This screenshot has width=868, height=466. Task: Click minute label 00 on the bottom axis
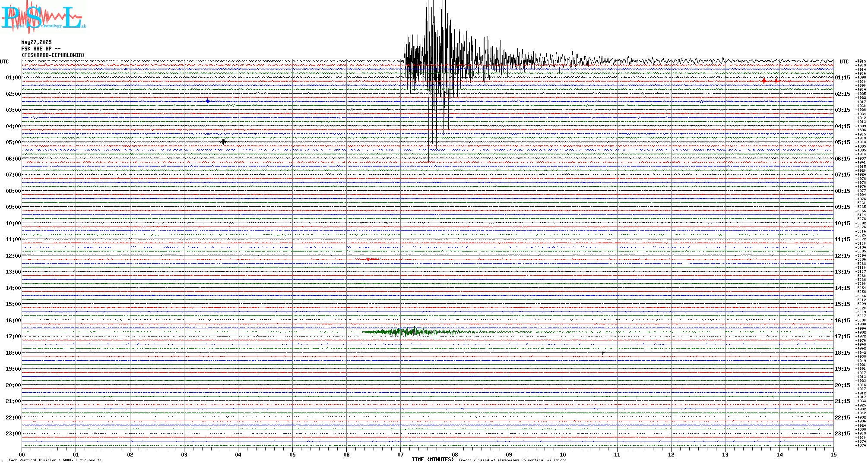[x=22, y=454]
